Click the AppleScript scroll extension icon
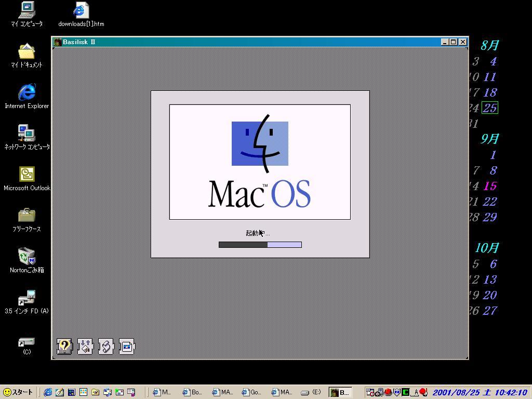Screen dimensions: 532x399 (x=106, y=347)
